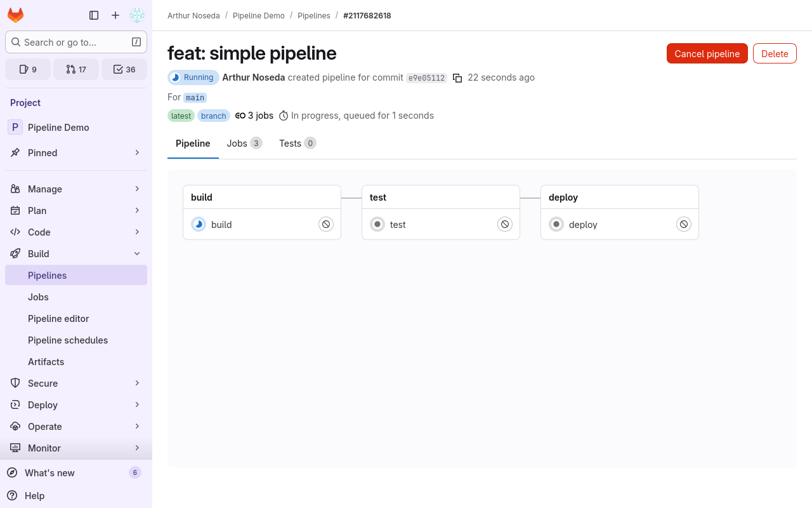Click the Cancel pipeline button
This screenshot has height=508, width=812.
[x=707, y=53]
